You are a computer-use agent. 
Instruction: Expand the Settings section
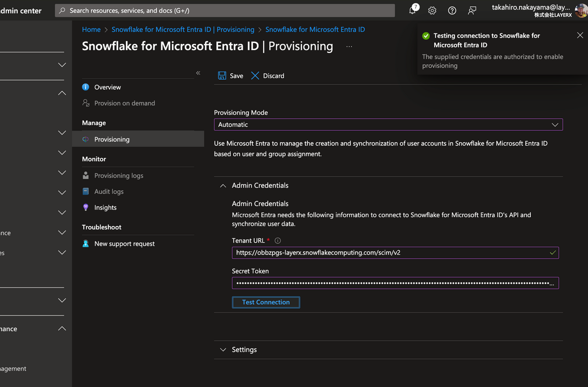pyautogui.click(x=223, y=350)
